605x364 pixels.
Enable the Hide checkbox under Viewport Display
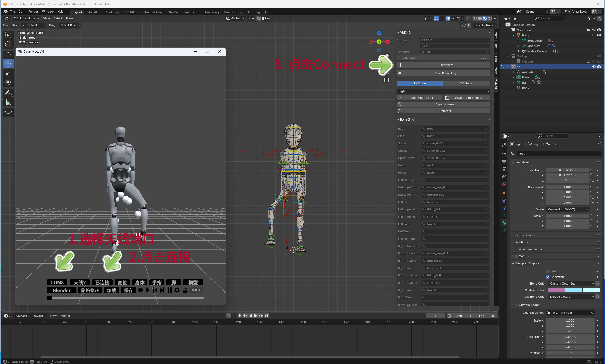click(548, 271)
